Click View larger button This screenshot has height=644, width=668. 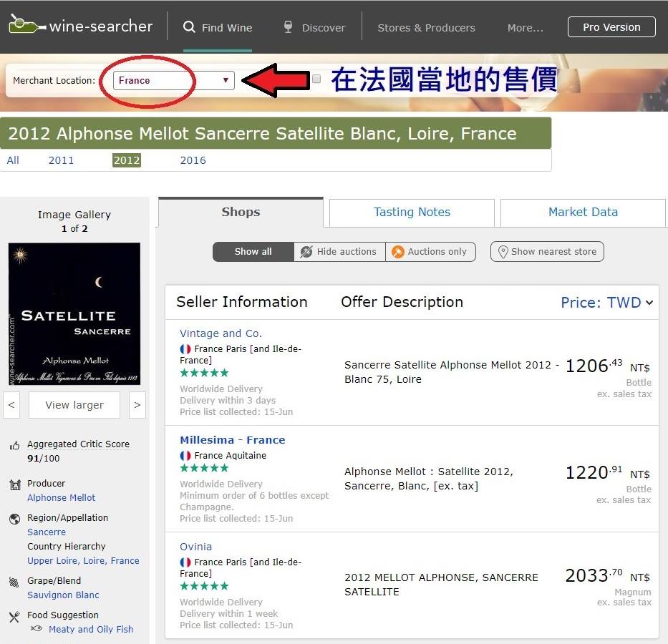74,405
